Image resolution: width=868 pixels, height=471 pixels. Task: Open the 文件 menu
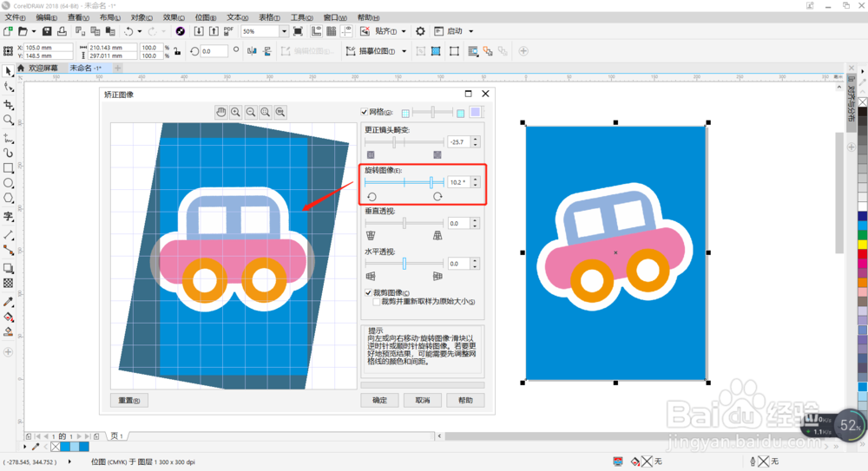(15, 17)
